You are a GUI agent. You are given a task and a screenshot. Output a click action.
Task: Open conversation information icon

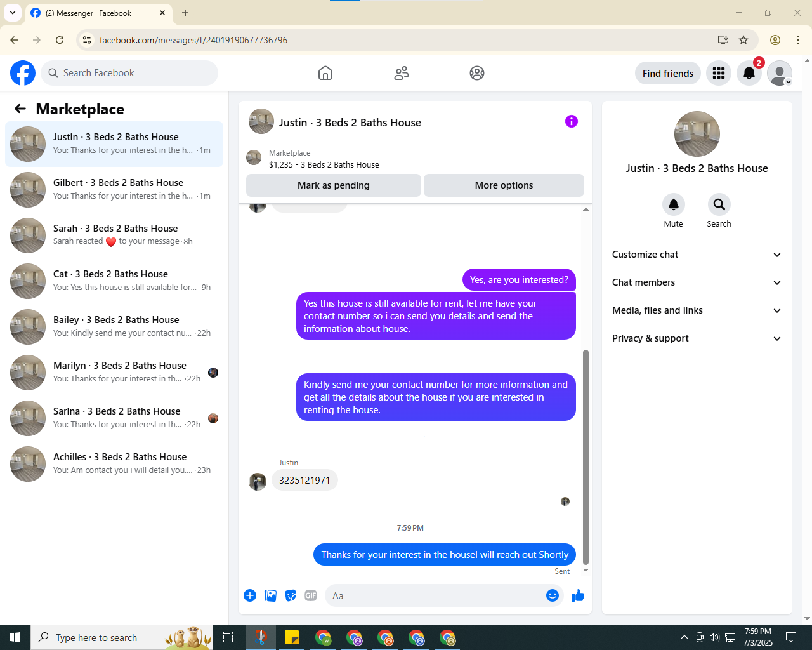(x=572, y=121)
